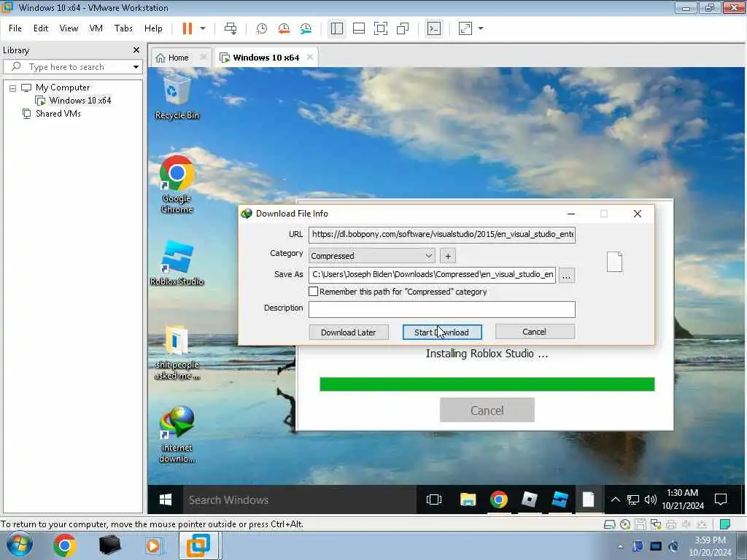Viewport: 747px width, 560px height.
Task: Click the VMware hard disk status icon
Action: [x=609, y=525]
